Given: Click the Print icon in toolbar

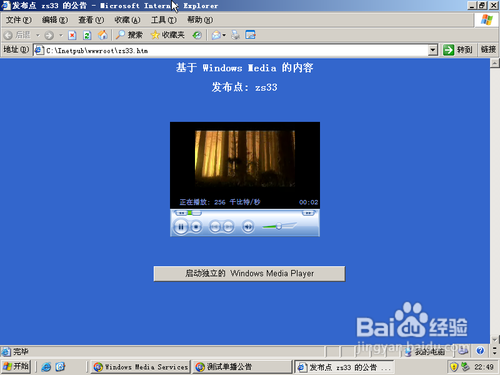Looking at the screenshot, I should pos(235,35).
